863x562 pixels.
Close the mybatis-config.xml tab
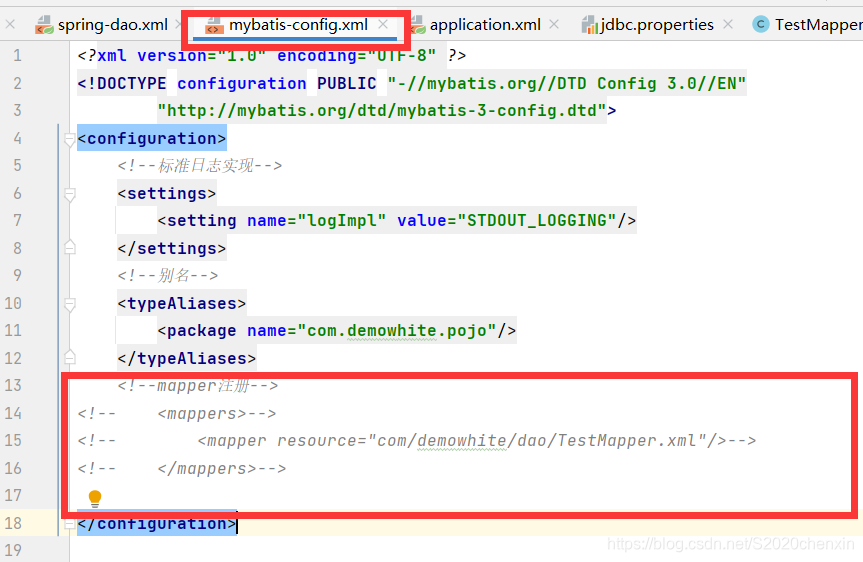pyautogui.click(x=383, y=24)
